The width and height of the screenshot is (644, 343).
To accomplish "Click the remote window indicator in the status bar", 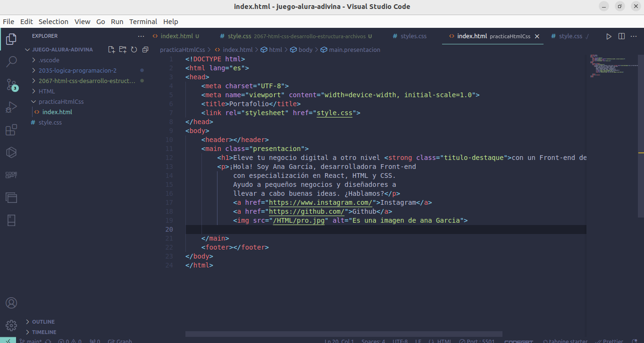I will [x=8, y=341].
